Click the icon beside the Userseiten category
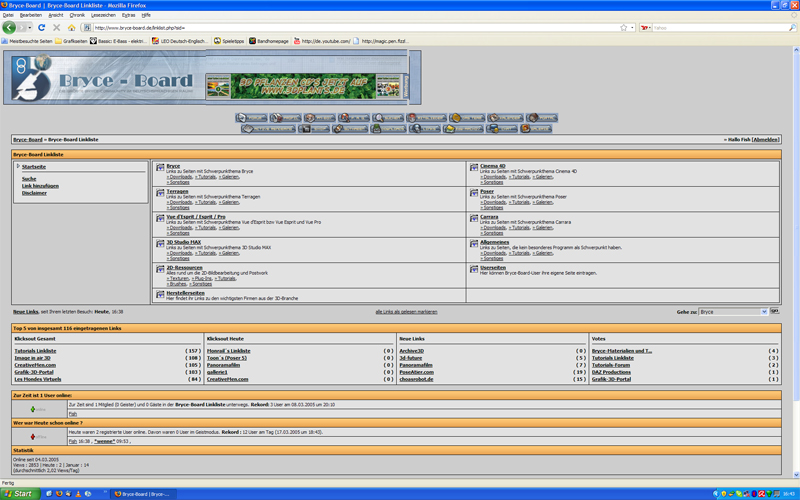 click(474, 269)
